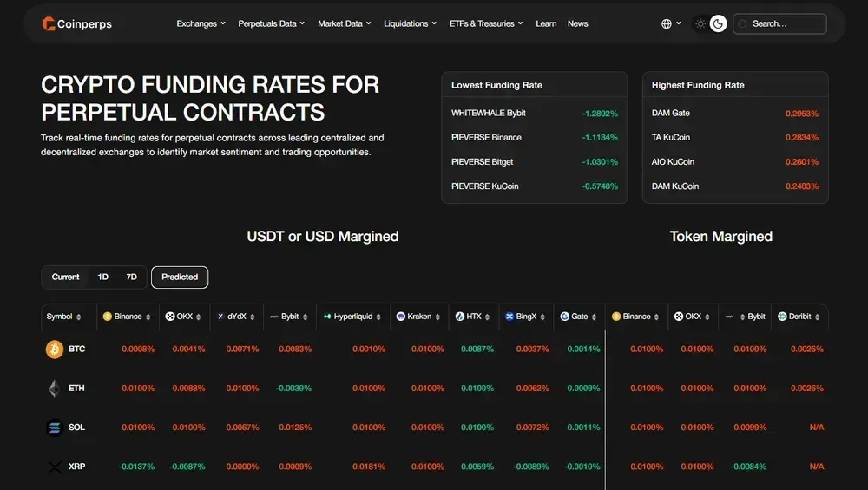
Task: Expand the Liquidations menu
Action: (411, 23)
